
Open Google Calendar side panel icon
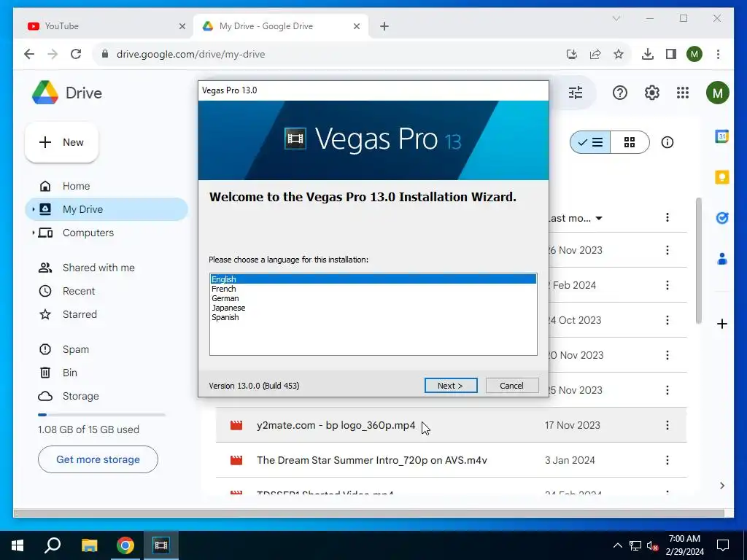pyautogui.click(x=721, y=136)
